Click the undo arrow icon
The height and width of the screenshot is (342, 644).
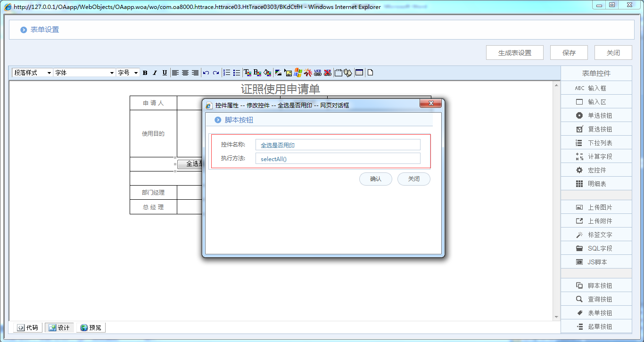(x=206, y=73)
